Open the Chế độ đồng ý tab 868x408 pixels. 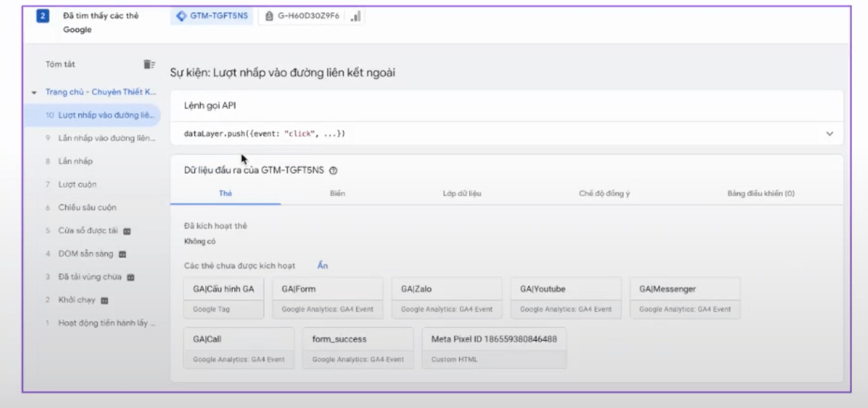pos(604,193)
